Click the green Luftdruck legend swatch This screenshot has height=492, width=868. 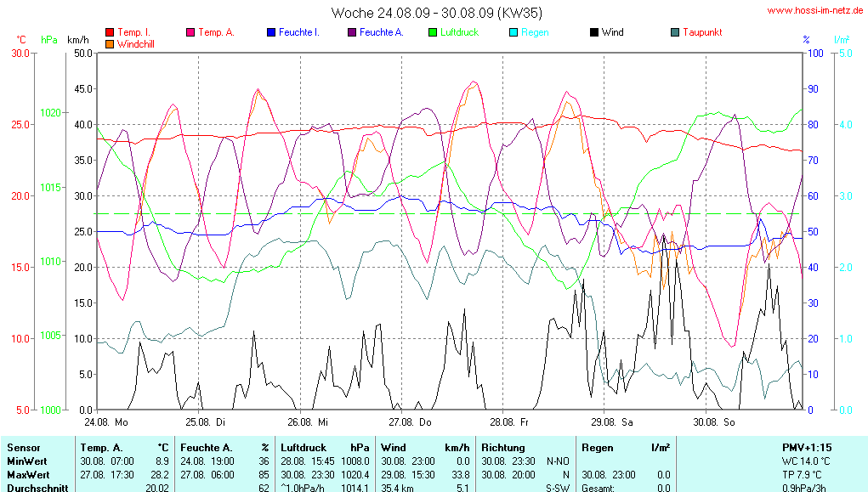433,32
